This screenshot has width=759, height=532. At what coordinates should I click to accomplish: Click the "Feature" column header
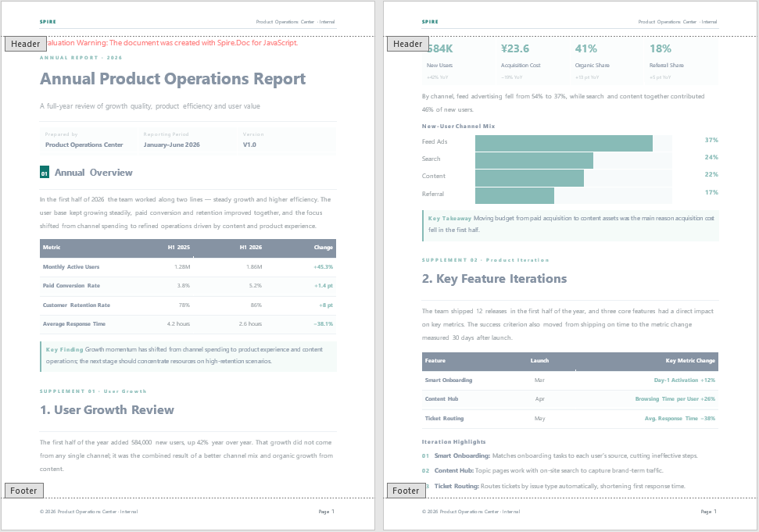(435, 360)
